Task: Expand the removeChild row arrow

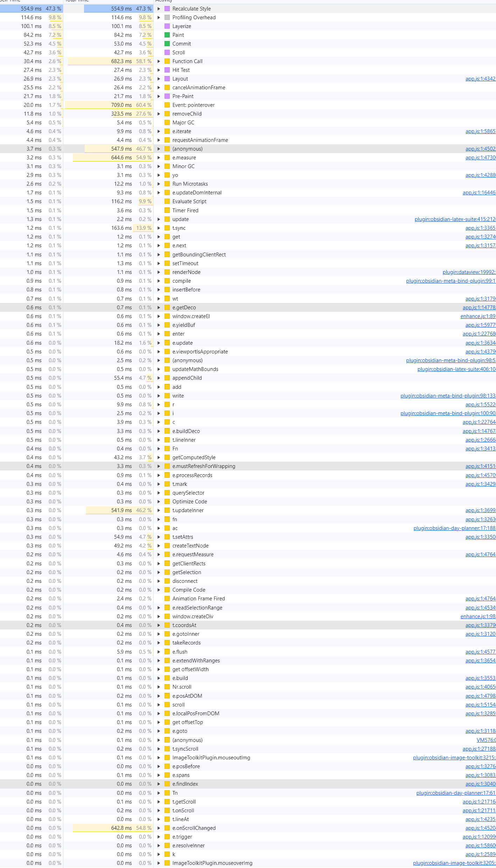Action: click(x=159, y=114)
